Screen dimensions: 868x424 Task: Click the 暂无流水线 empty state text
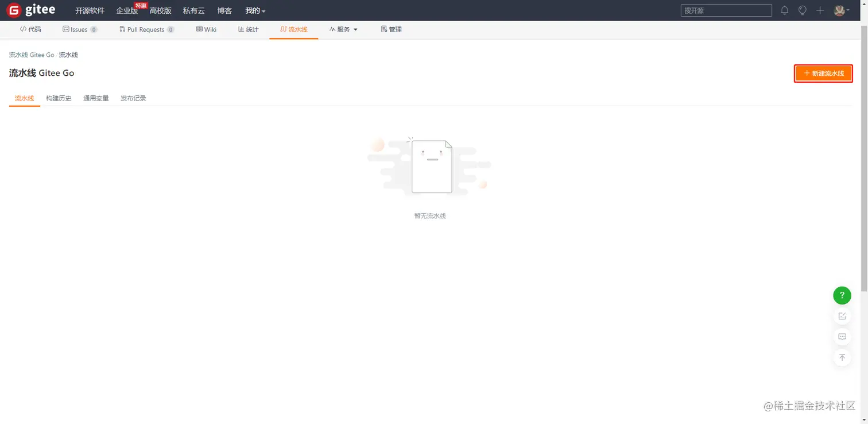click(430, 216)
